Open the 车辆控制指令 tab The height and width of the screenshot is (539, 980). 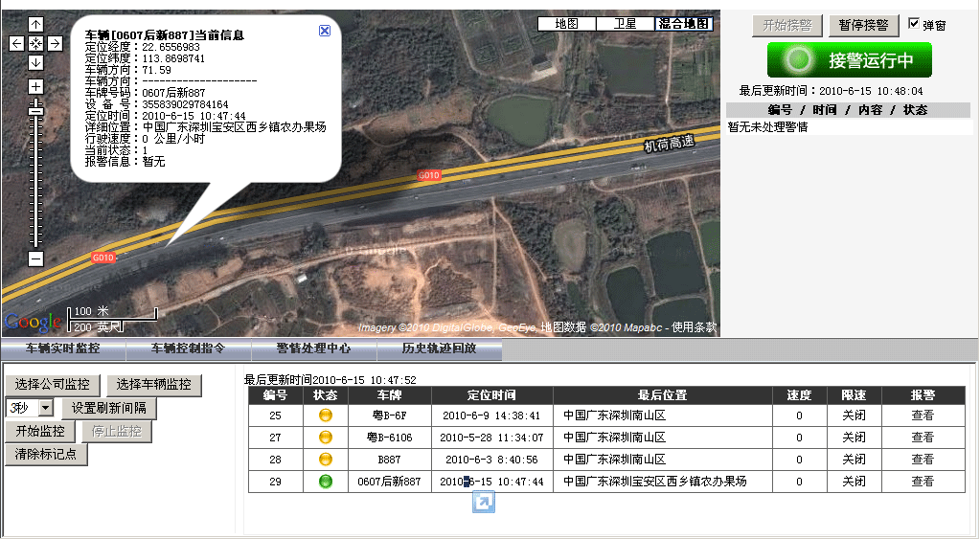click(x=188, y=349)
